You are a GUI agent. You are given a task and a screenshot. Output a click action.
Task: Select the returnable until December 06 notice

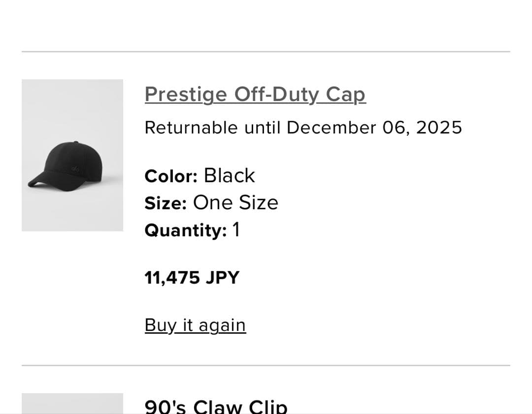point(303,127)
